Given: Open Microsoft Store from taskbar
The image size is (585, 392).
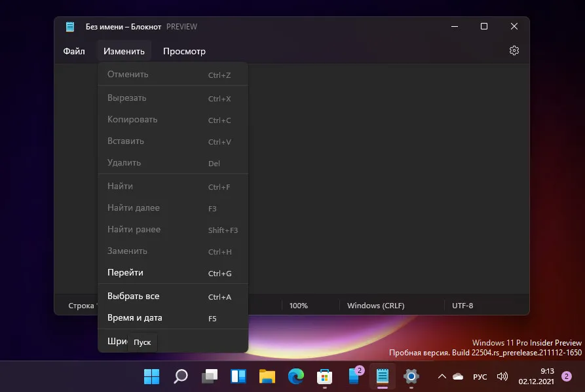Looking at the screenshot, I should [x=324, y=376].
